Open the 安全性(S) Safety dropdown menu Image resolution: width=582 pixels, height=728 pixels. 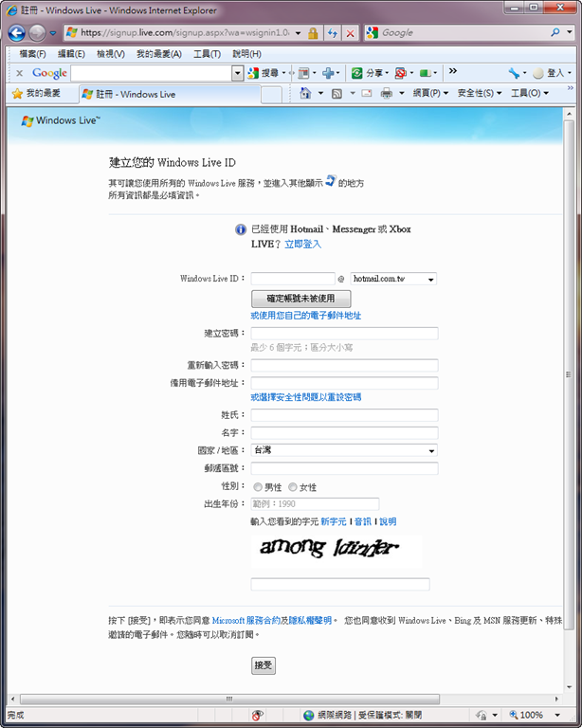click(480, 93)
